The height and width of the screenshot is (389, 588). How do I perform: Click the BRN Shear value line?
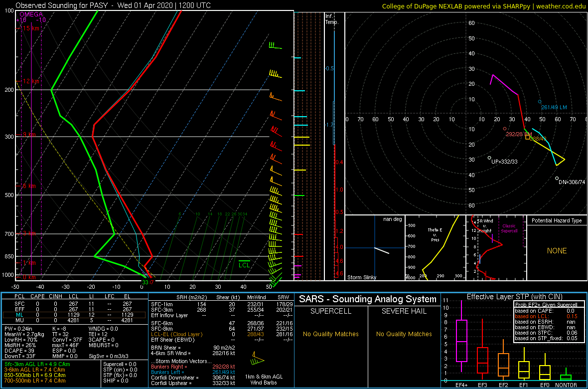tap(192, 348)
